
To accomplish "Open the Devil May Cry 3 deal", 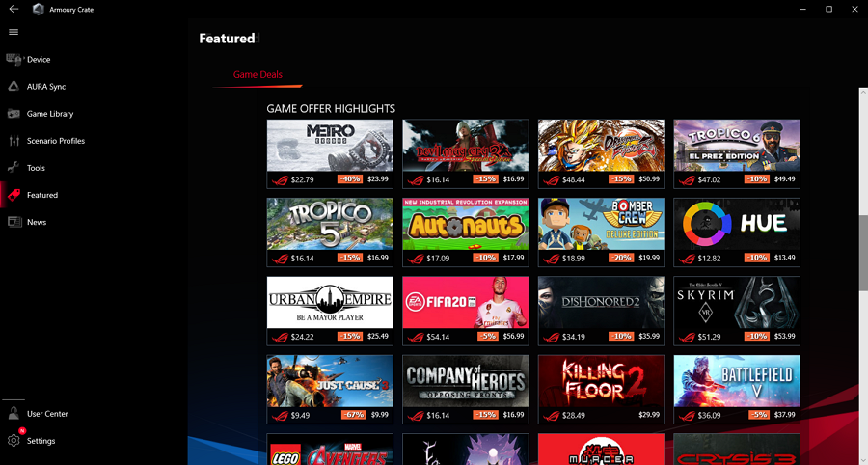I will point(466,154).
